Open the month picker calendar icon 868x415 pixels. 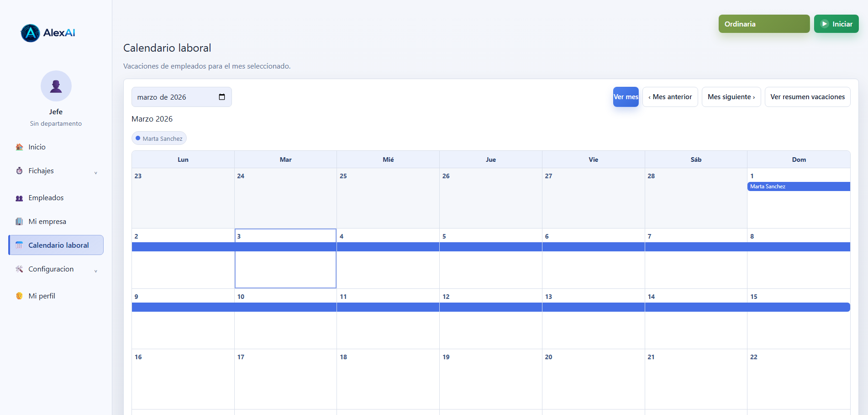click(x=222, y=97)
